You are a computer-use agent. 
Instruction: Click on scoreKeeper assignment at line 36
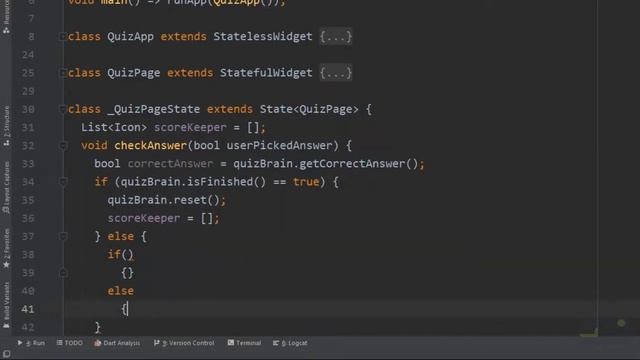(x=163, y=218)
